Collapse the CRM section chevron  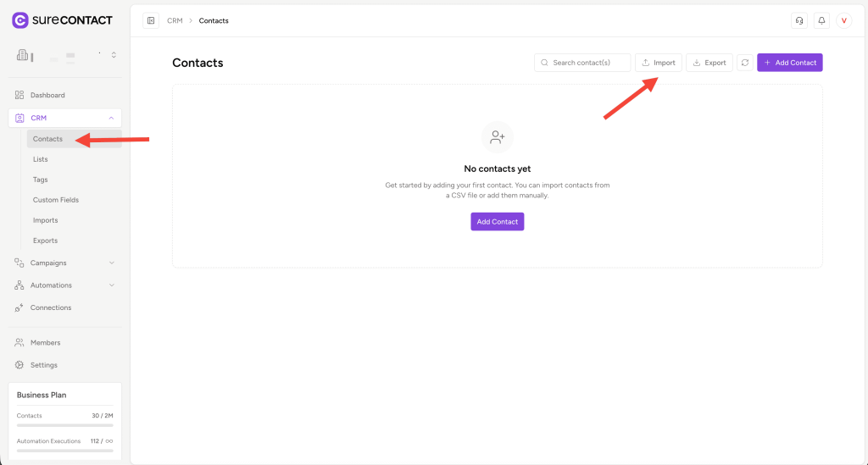[x=111, y=118]
